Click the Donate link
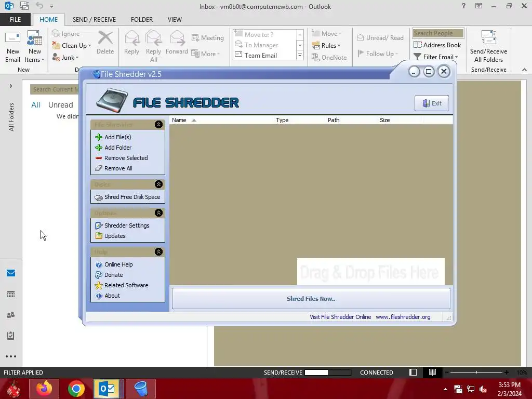This screenshot has height=399, width=532. [x=109, y=275]
